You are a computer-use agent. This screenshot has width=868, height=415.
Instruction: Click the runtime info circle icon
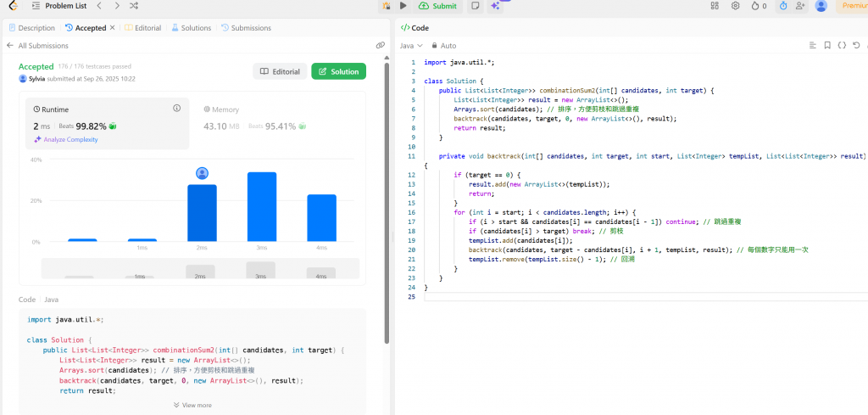pos(176,108)
